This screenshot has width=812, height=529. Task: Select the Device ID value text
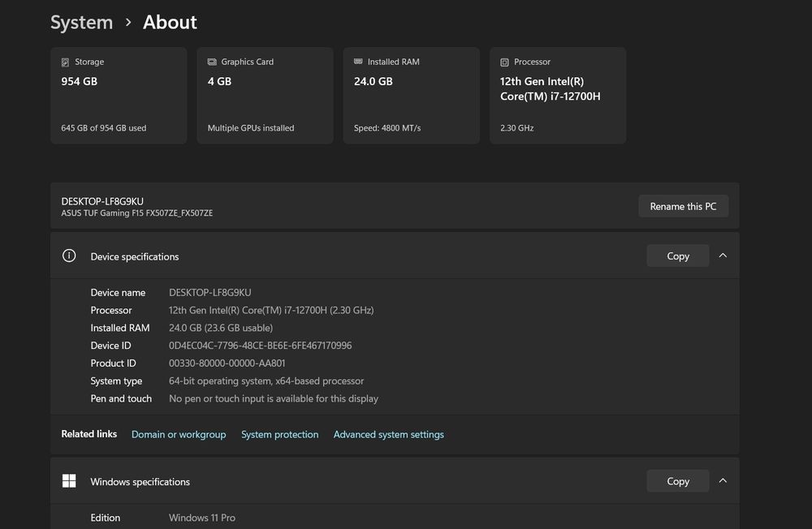coord(260,346)
